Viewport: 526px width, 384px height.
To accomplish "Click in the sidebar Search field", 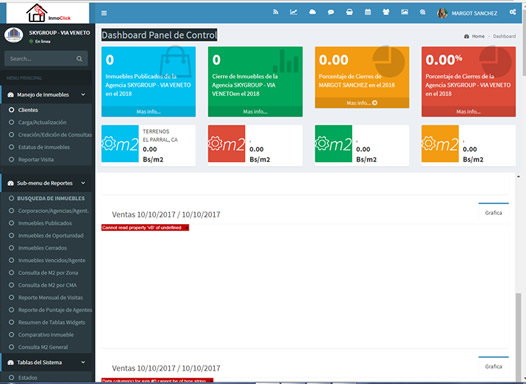I will tap(40, 59).
